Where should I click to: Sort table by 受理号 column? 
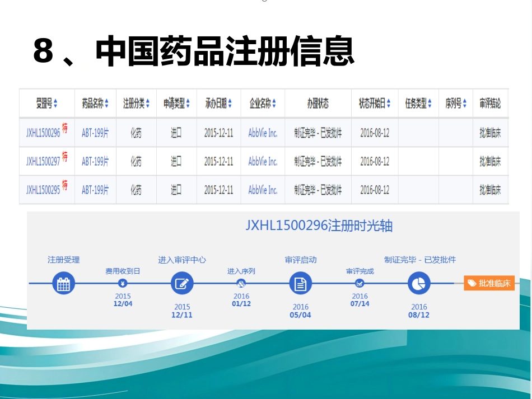(x=55, y=103)
